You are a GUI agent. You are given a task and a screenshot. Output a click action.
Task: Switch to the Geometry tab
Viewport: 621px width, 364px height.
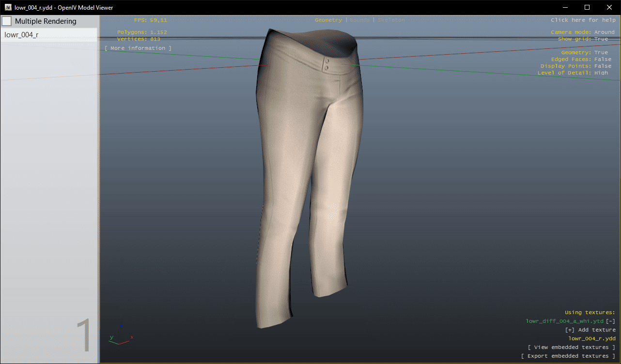[328, 20]
